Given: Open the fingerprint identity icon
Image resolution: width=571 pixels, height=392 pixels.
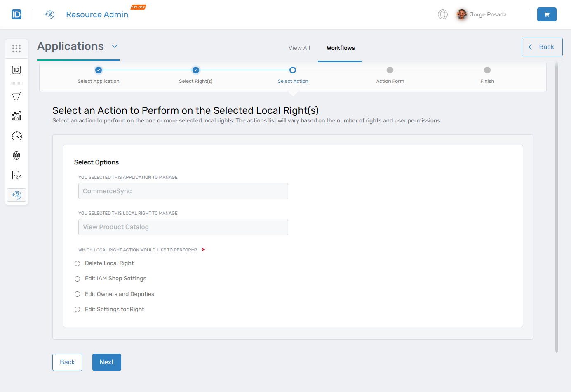Looking at the screenshot, I should click(x=16, y=155).
